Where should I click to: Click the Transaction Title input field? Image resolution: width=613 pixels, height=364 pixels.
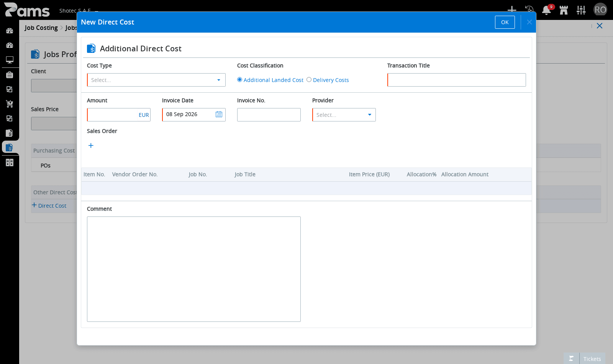coord(457,80)
